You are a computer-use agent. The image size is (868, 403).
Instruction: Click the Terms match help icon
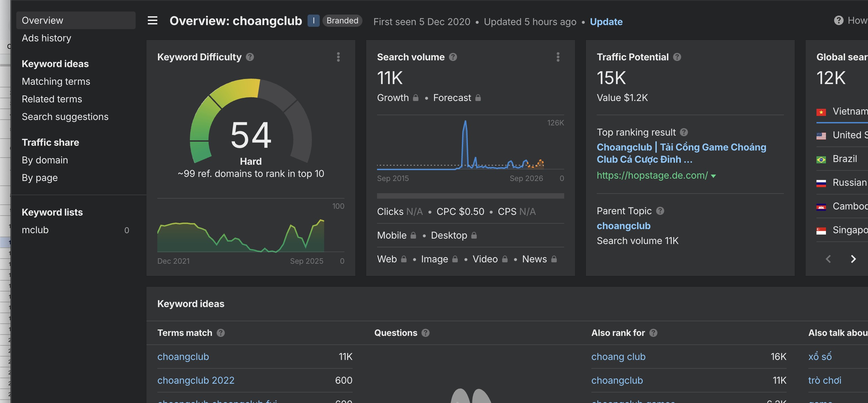point(221,333)
